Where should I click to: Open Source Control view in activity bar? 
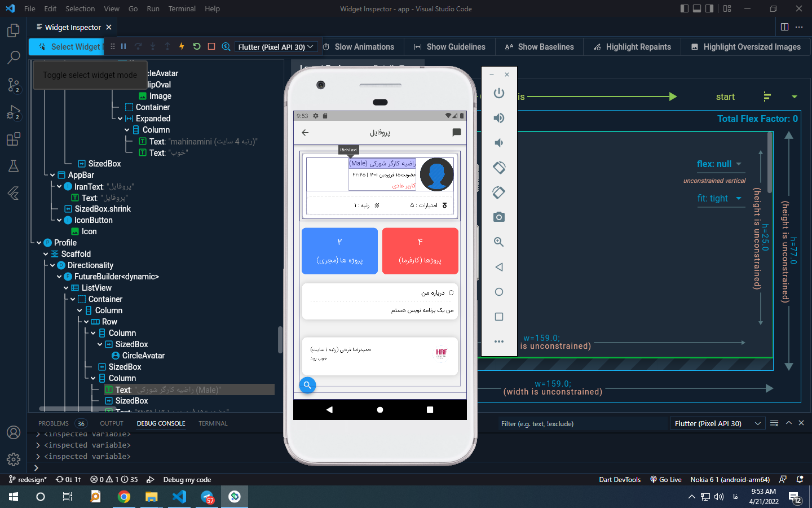[x=14, y=85]
